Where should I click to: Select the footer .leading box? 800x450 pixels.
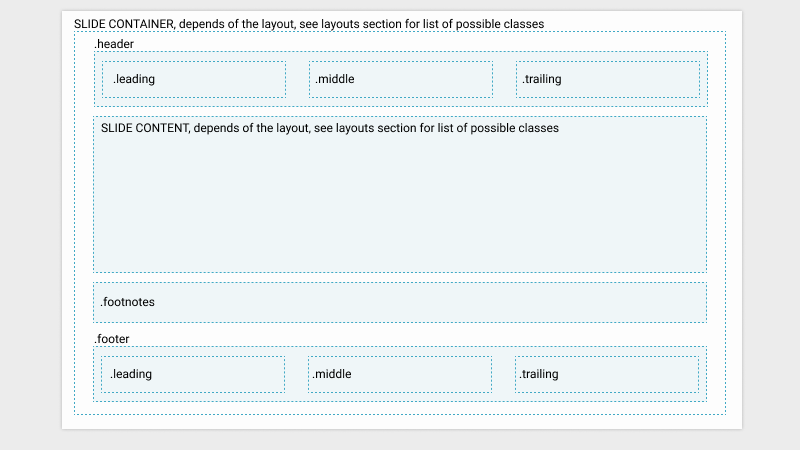tap(193, 374)
